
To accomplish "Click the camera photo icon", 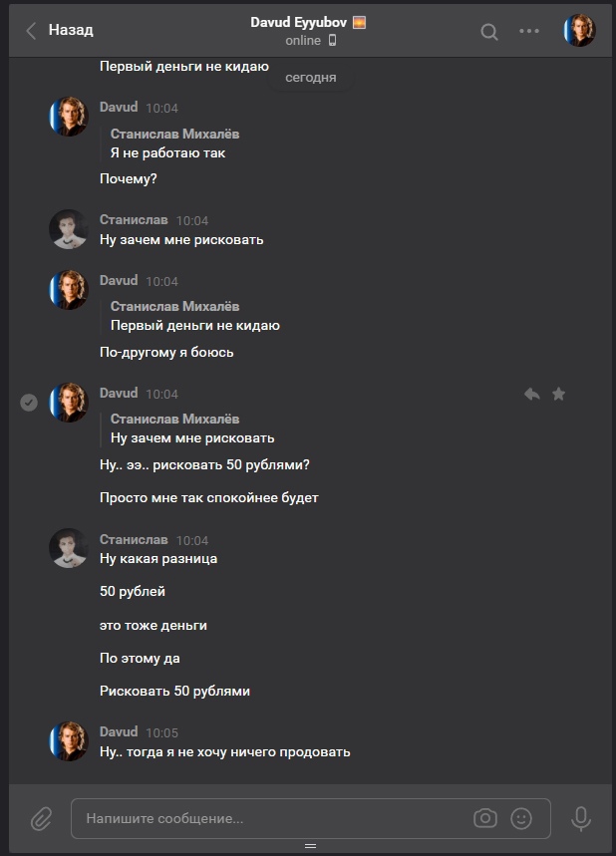I will (x=485, y=818).
